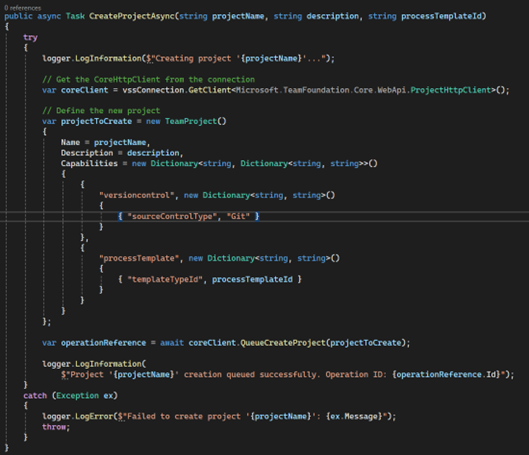The width and height of the screenshot is (529, 455).
Task: Click the 'Capabilities' property name
Action: [x=89, y=164]
